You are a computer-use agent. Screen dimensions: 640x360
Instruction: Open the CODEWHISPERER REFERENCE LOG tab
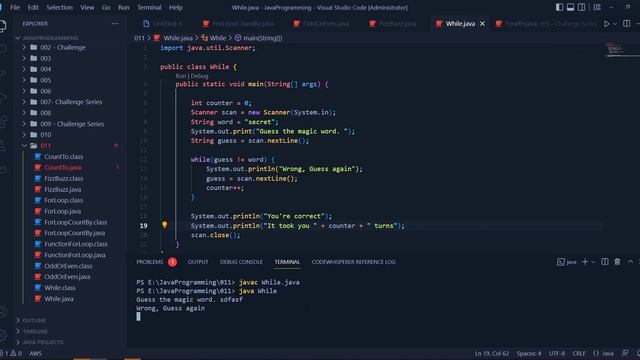tap(353, 262)
